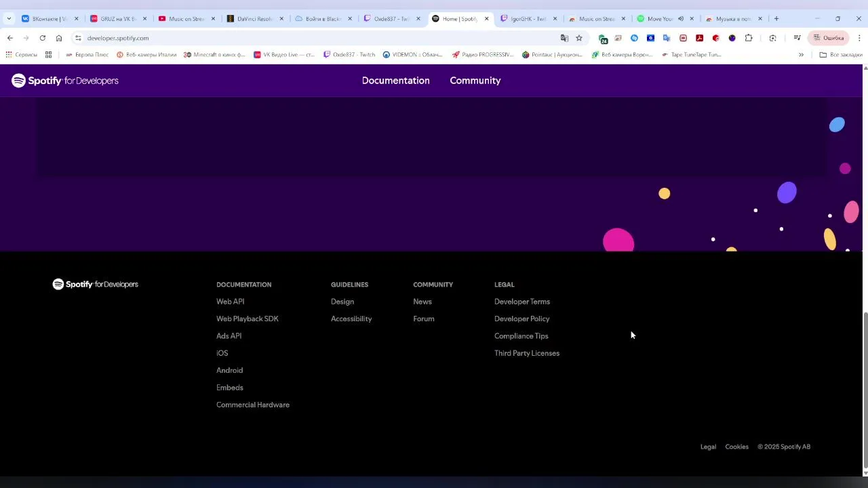Screen dimensions: 868x488
Task: Open the browser home page icon
Action: (x=59, y=38)
